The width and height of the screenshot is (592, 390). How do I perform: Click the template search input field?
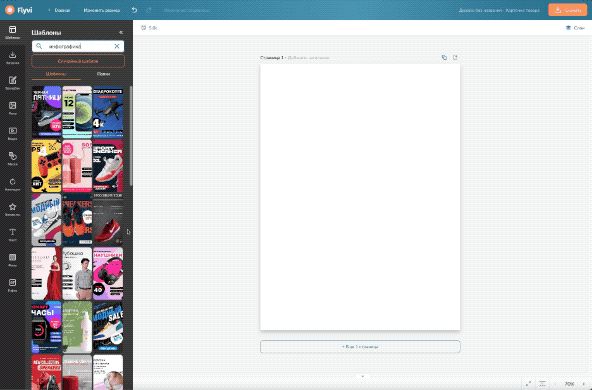[78, 46]
